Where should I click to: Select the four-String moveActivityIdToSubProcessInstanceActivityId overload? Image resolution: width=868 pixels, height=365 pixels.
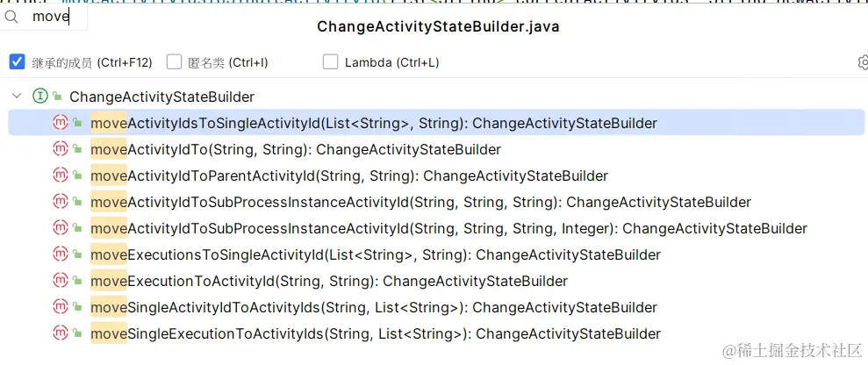[448, 229]
